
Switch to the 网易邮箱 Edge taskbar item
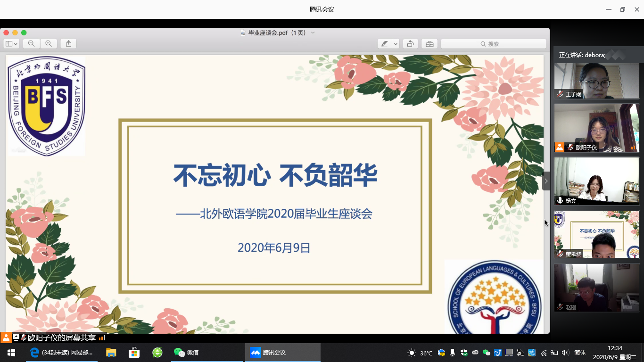61,353
